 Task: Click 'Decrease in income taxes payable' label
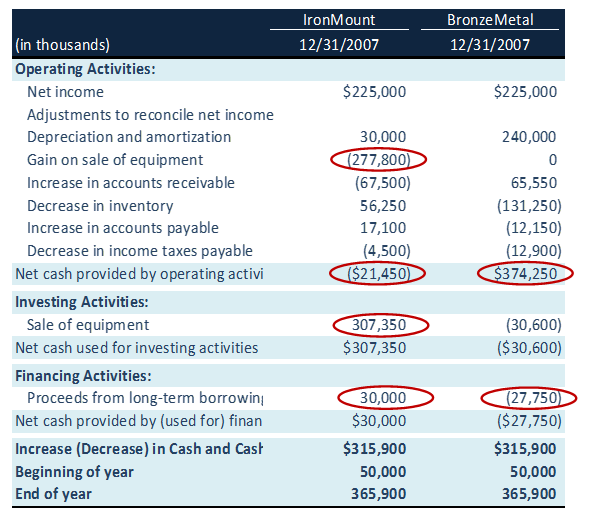coord(140,251)
